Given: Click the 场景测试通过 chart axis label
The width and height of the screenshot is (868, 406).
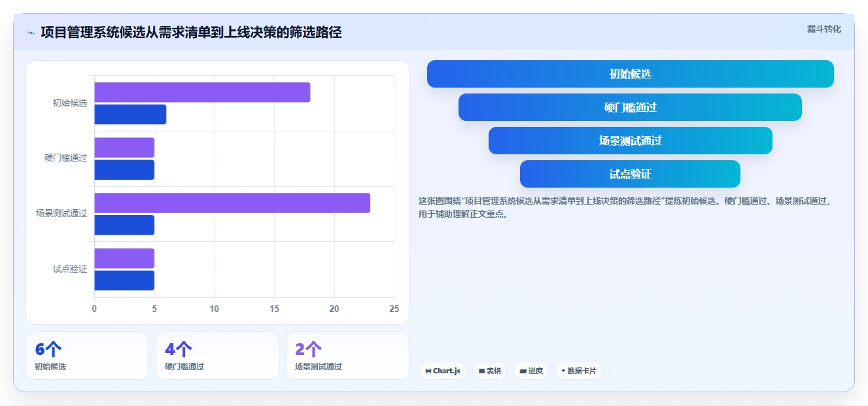Looking at the screenshot, I should click(x=61, y=214).
